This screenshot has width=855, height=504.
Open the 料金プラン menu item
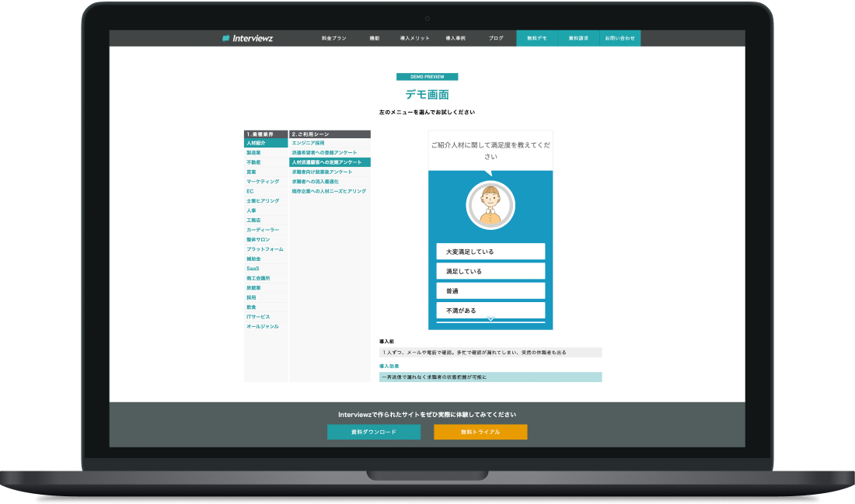[334, 36]
